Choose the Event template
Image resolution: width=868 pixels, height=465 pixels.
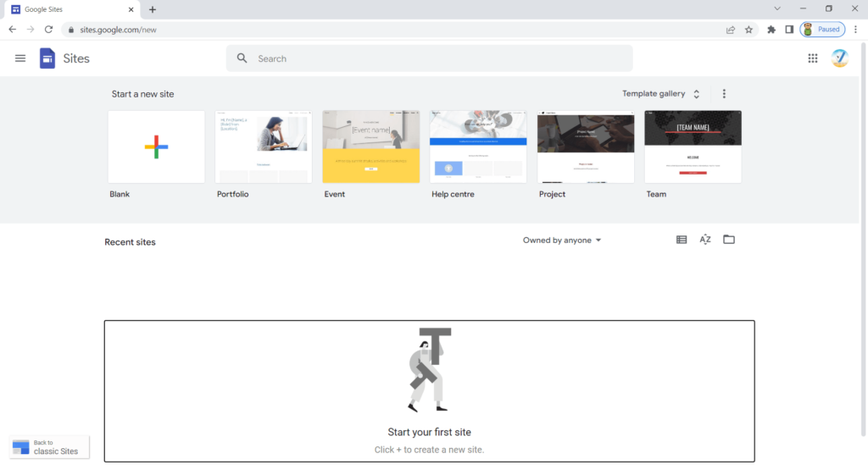click(371, 147)
